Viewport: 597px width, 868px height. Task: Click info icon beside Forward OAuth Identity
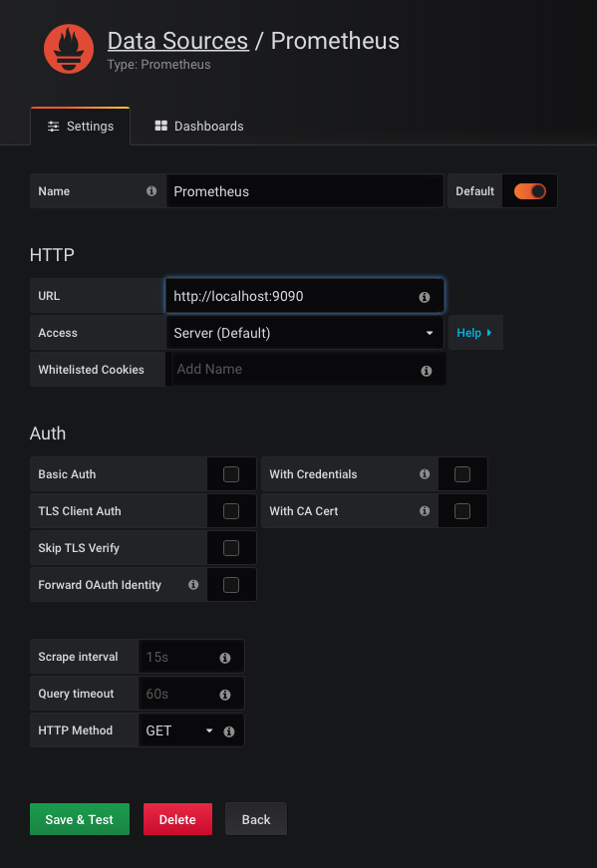[193, 585]
